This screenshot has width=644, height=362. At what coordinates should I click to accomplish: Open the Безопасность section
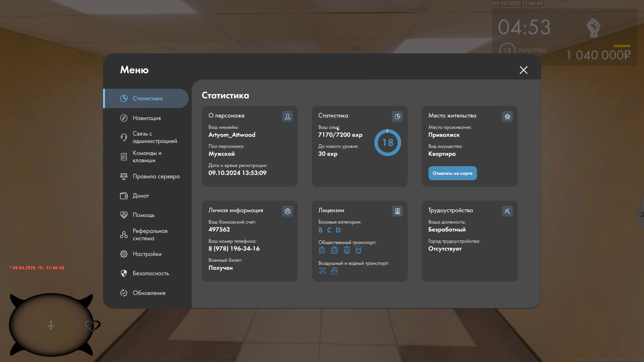click(151, 273)
